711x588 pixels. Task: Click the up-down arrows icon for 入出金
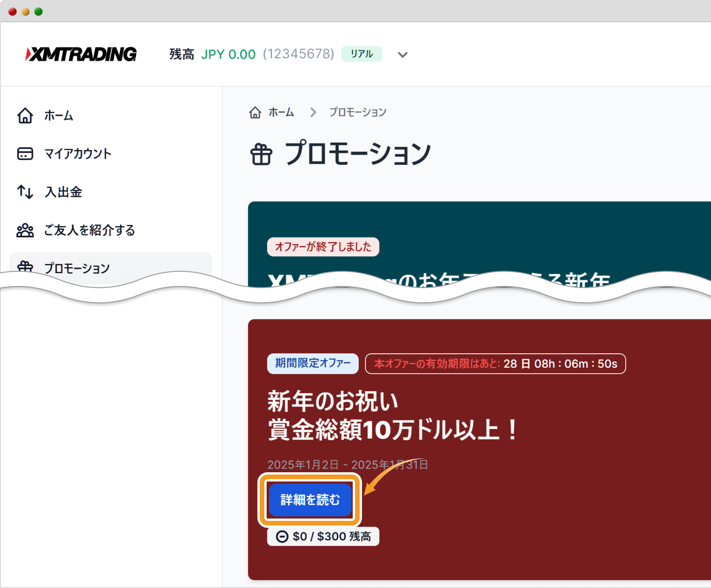pyautogui.click(x=25, y=192)
